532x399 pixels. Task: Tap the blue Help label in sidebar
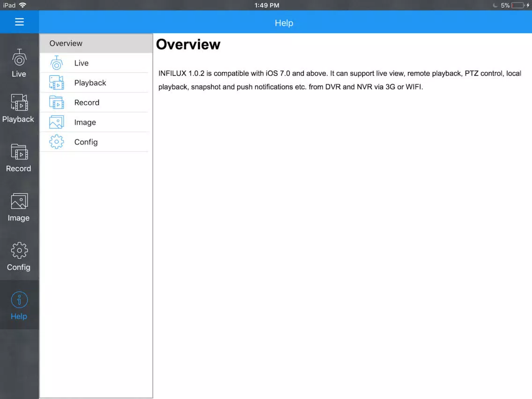[19, 317]
